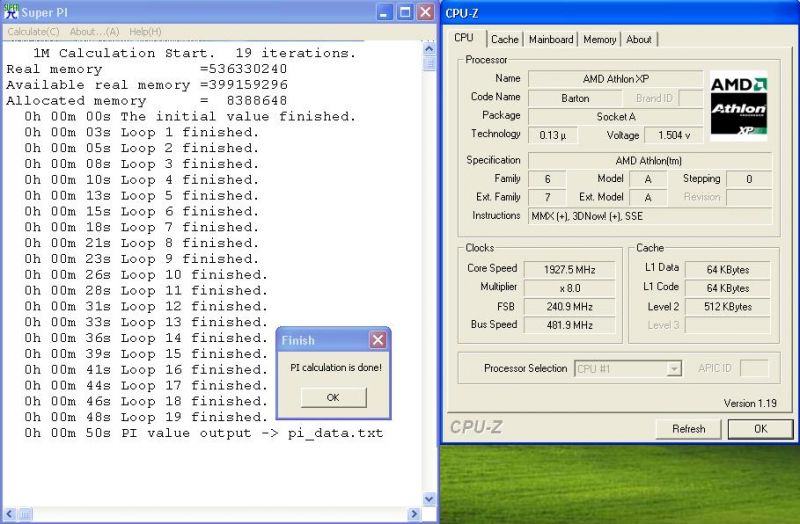Click the Multiplier value x 8.0
Image resolution: width=800 pixels, height=524 pixels.
point(569,288)
